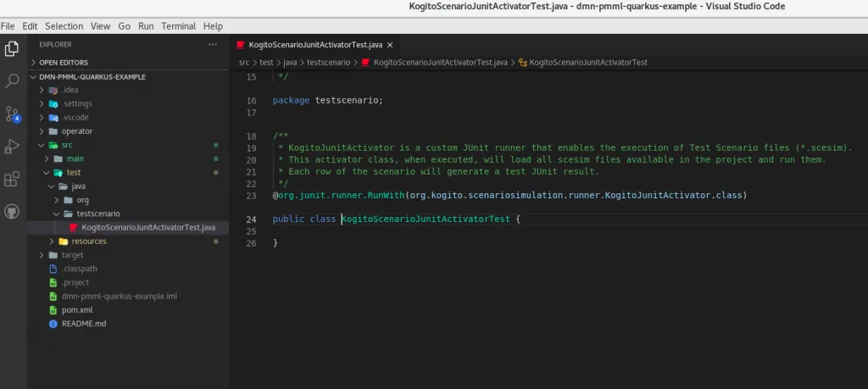Click the dmn-pmml-quarkus-example.iml file icon
The image size is (868, 389).
53,297
